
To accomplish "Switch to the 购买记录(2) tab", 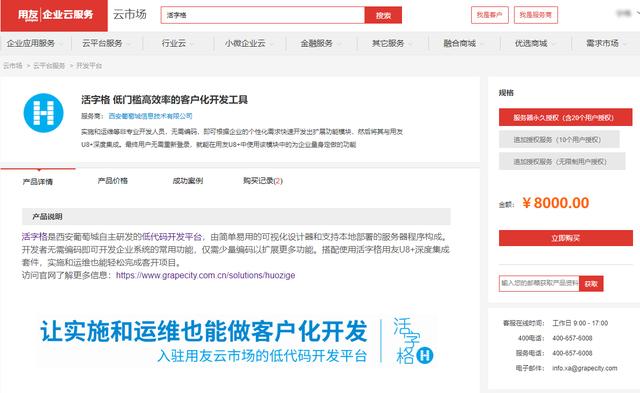I will point(263,181).
